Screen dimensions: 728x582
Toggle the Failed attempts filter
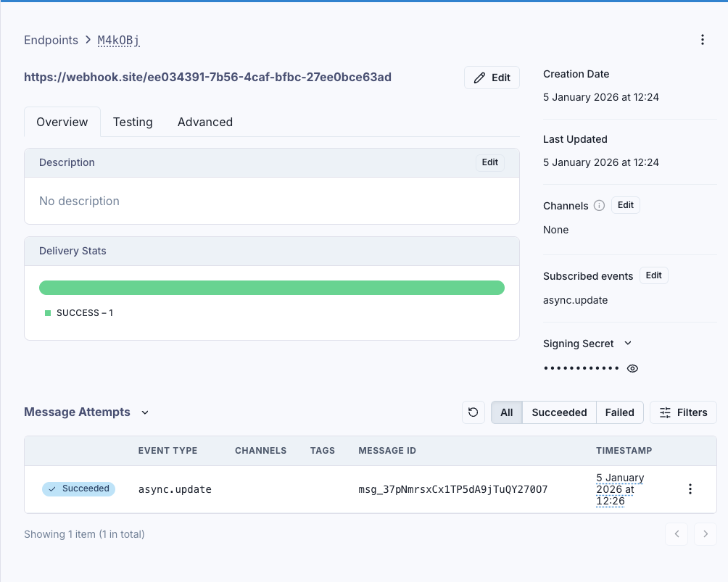619,412
